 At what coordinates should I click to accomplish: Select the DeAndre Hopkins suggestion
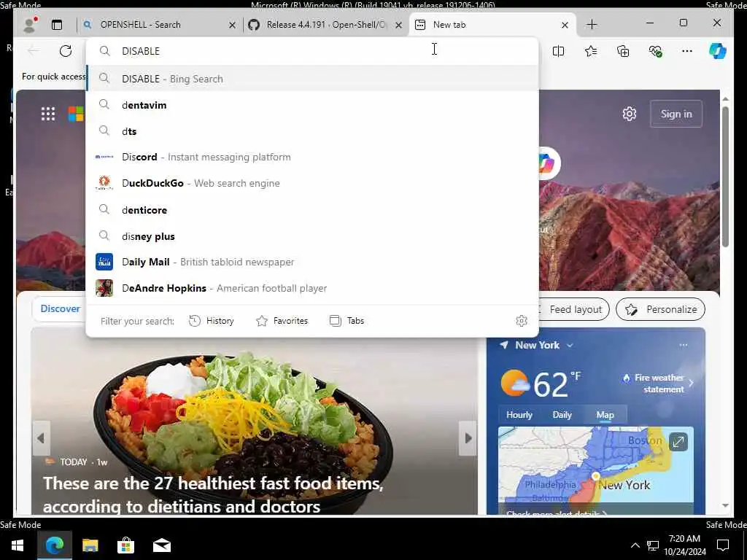312,288
